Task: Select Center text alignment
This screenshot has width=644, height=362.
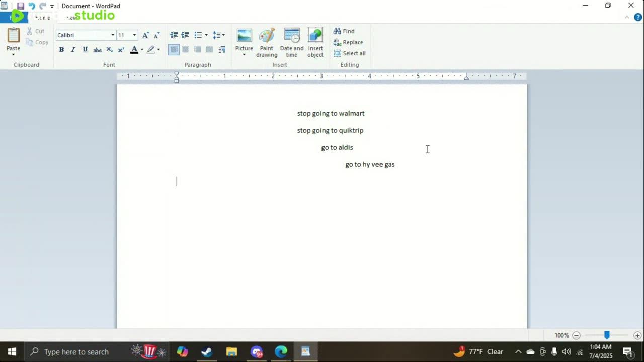Action: (186, 50)
